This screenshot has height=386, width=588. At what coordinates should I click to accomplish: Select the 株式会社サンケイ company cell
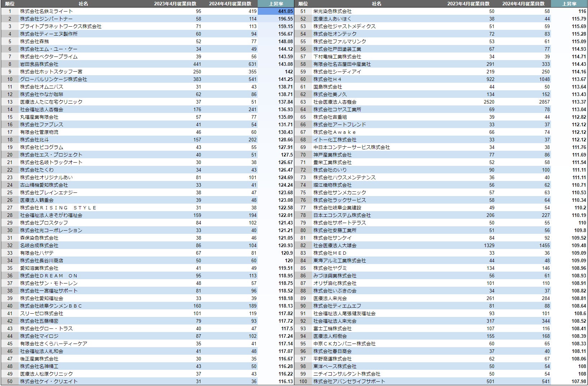332,238
